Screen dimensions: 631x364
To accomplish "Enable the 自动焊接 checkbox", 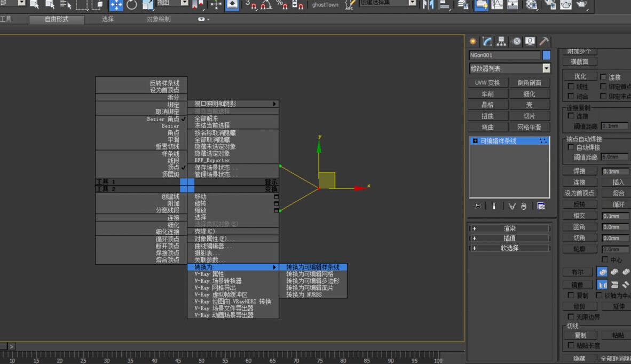I will tap(571, 148).
